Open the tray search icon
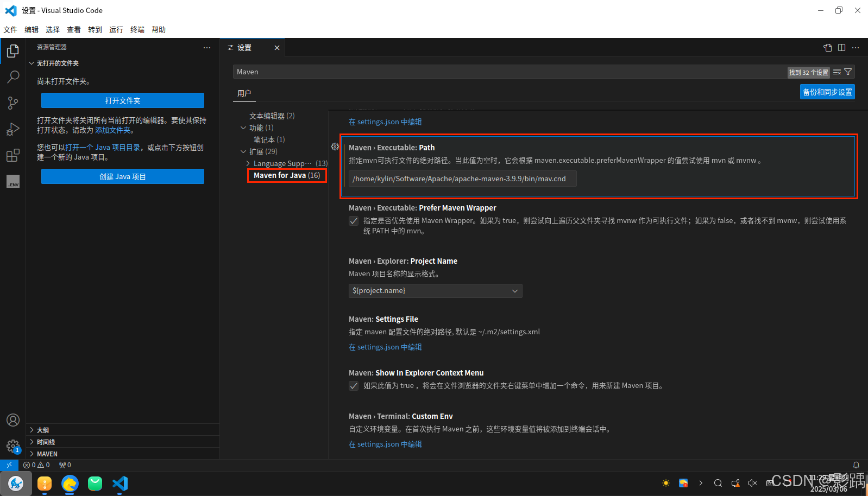The width and height of the screenshot is (868, 496). tap(718, 483)
